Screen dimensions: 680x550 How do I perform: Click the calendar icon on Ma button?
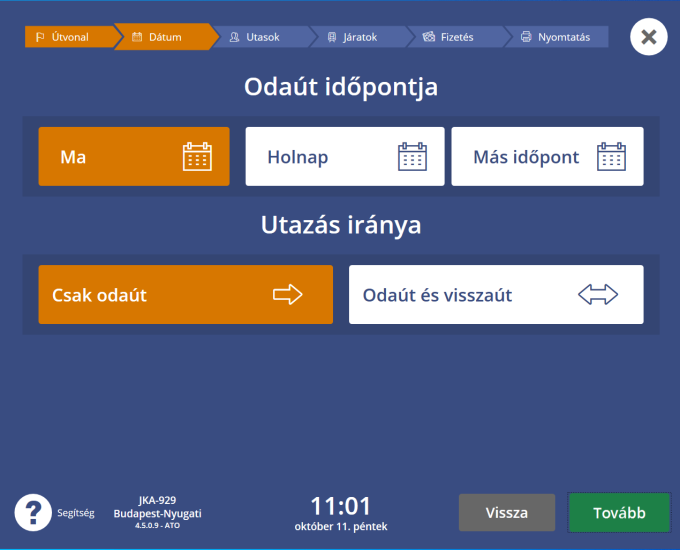(198, 157)
